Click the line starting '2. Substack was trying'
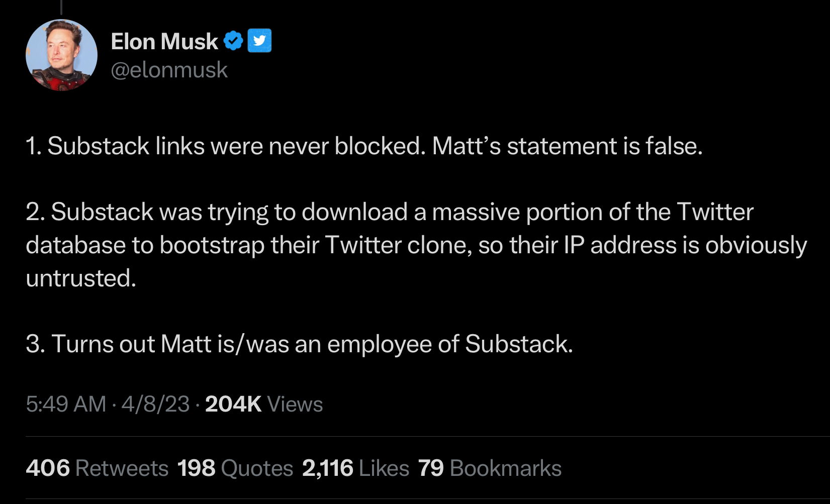 [390, 212]
